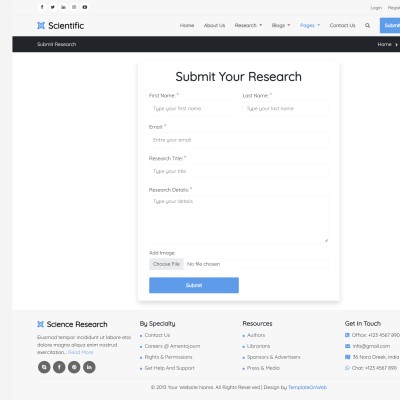Click the map address icon in footer
This screenshot has width=400, height=400.
pos(347,357)
